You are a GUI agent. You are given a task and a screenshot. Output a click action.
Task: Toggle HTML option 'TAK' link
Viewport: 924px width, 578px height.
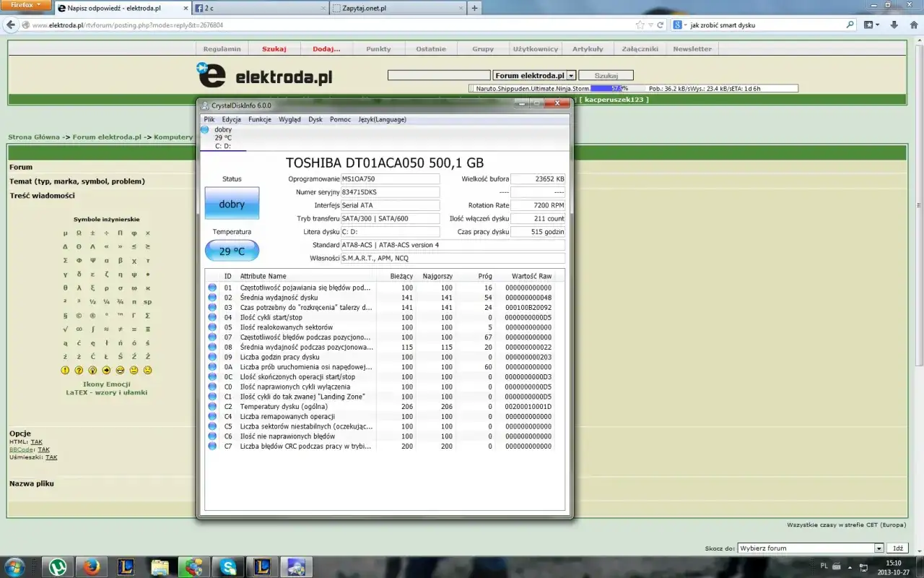tap(36, 441)
